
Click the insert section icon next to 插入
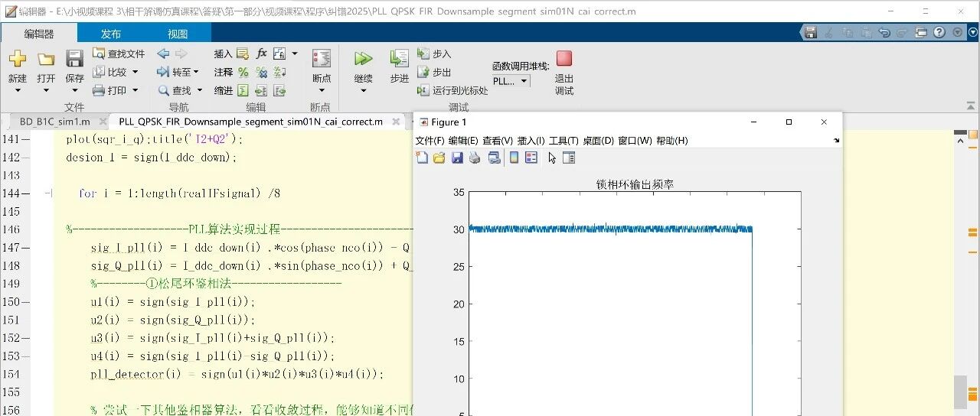(243, 54)
